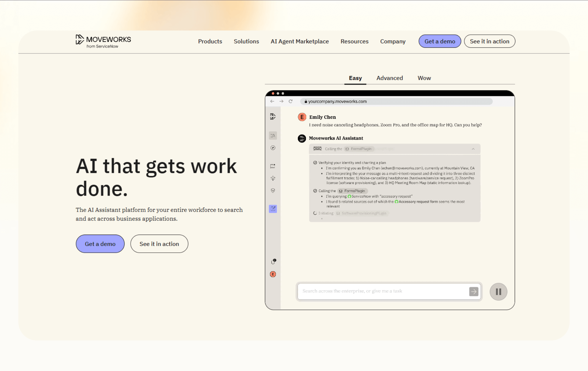The height and width of the screenshot is (371, 588).
Task: Click the browser reload icon
Action: (291, 101)
